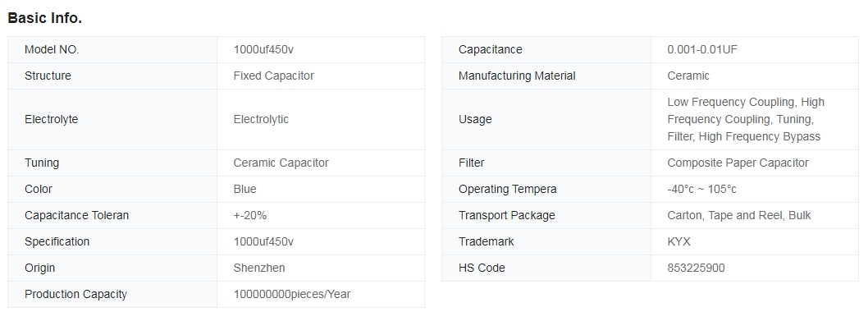Image resolution: width=868 pixels, height=312 pixels.
Task: Click the Fixed Capacitor structure value
Action: (x=273, y=76)
